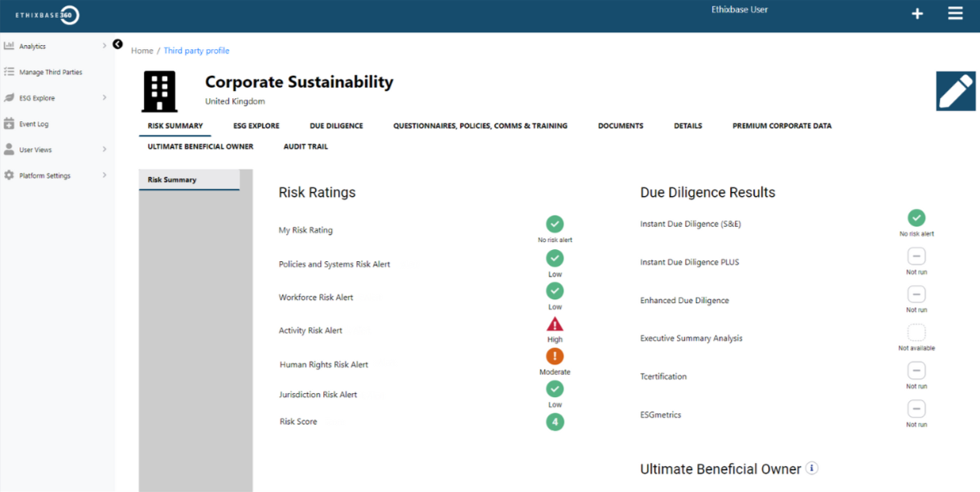The image size is (980, 492).
Task: Click the ESGmetrics not-run status box
Action: click(x=916, y=408)
